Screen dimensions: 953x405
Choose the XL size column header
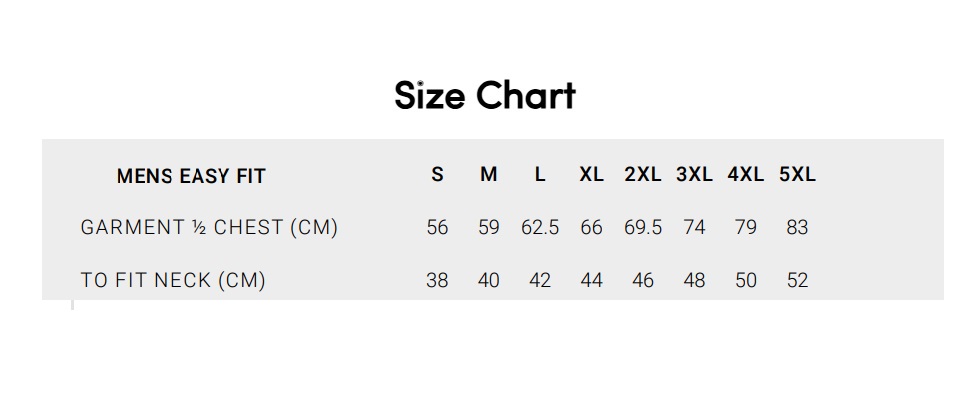tap(592, 175)
